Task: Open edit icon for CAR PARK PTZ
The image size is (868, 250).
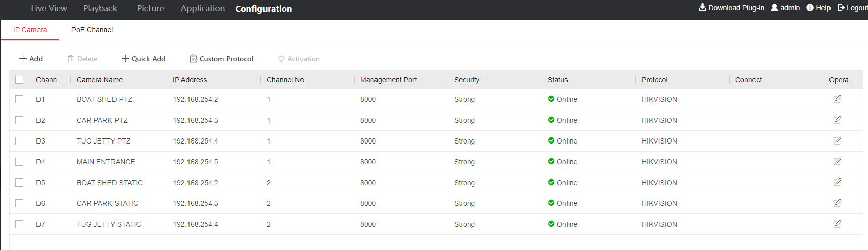Action: [x=837, y=120]
